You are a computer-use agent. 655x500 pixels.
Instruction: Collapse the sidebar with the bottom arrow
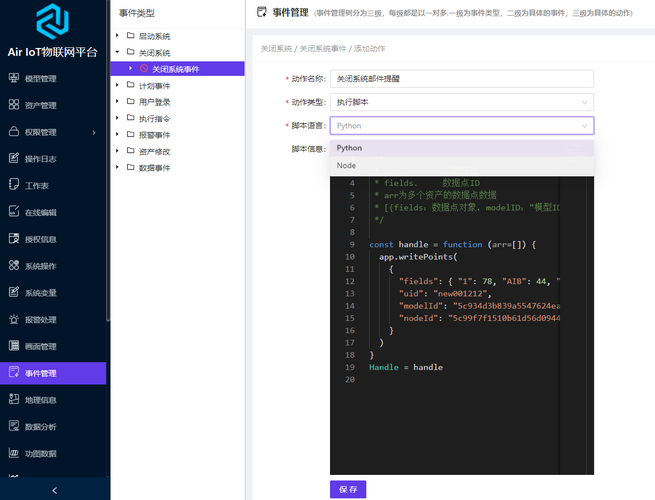[x=54, y=490]
